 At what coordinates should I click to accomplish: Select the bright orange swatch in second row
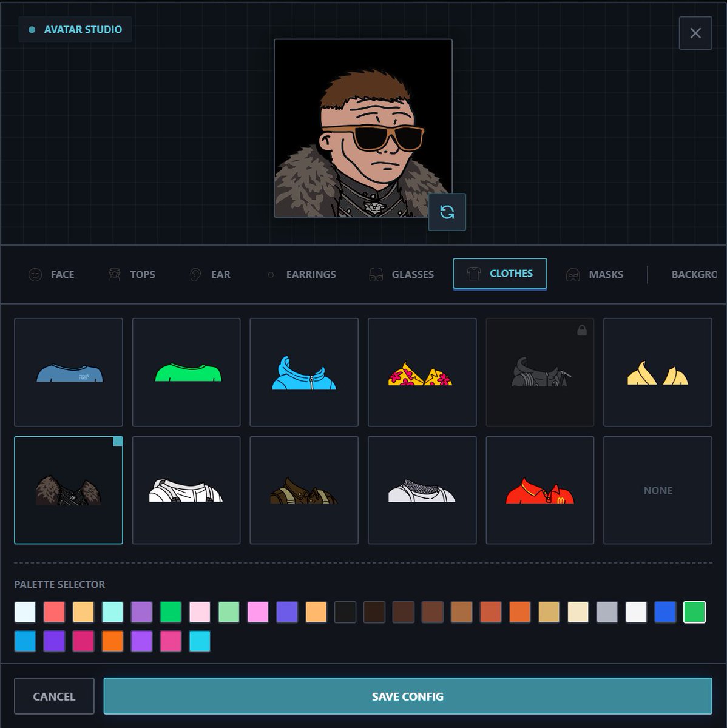(112, 641)
